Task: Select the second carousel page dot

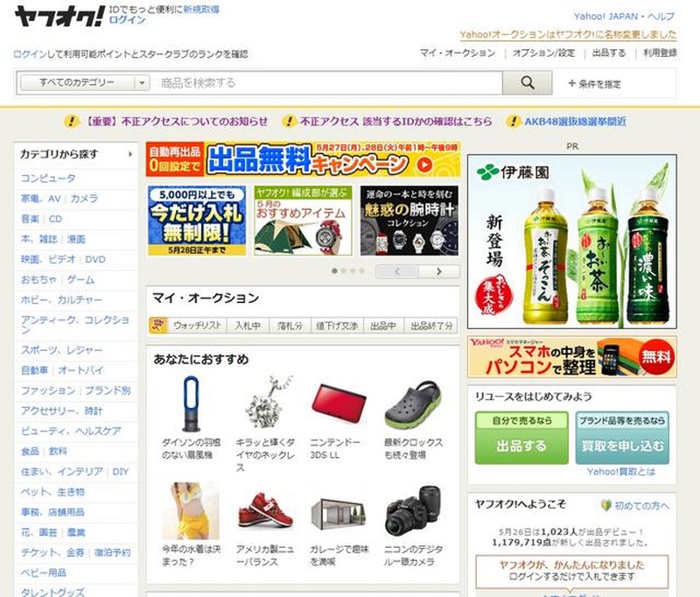Action: pos(343,271)
